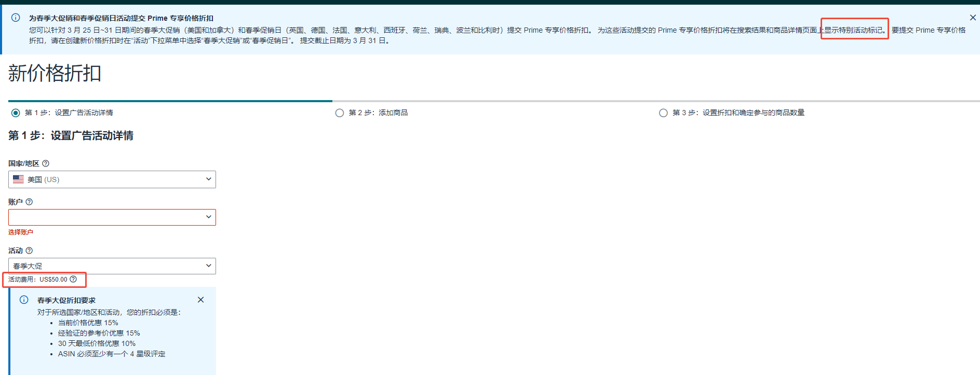The image size is (980, 375).
Task: Click help icon beside 活动费用 US$50.00
Action: tap(73, 279)
